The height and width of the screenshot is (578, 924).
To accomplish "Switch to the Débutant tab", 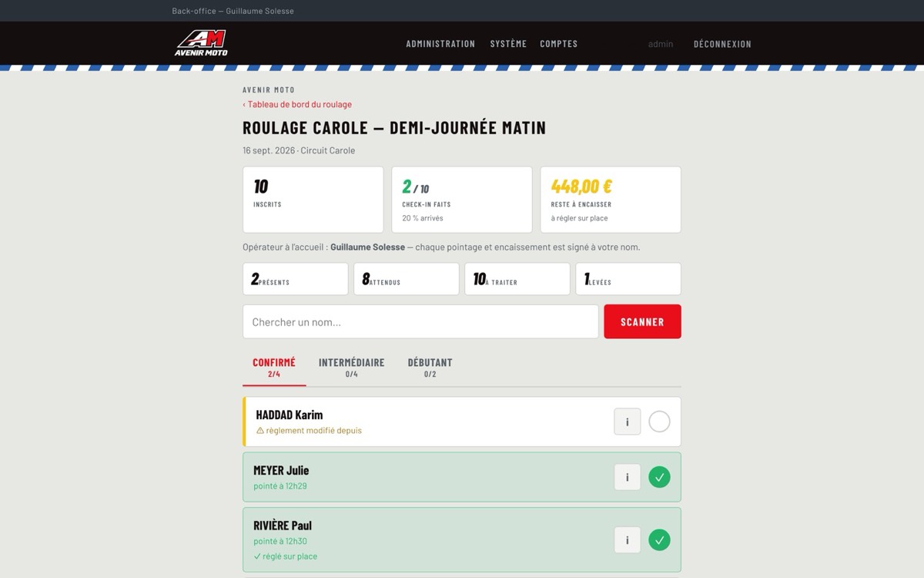I will (x=430, y=368).
